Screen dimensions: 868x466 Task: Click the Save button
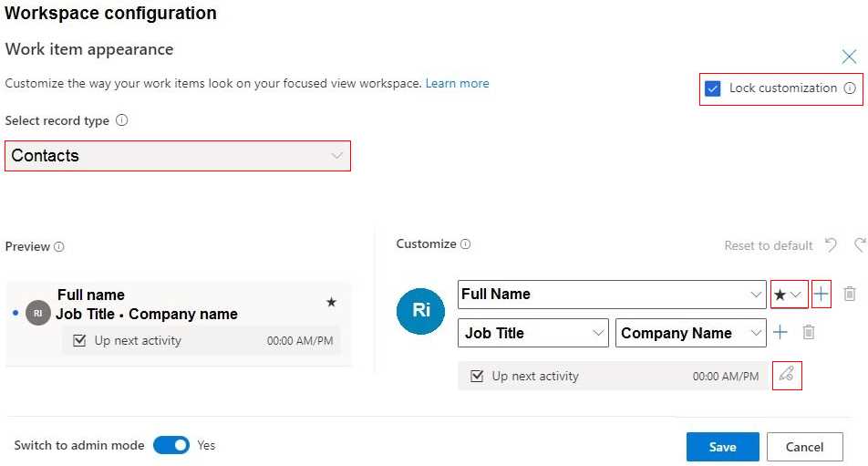(722, 447)
